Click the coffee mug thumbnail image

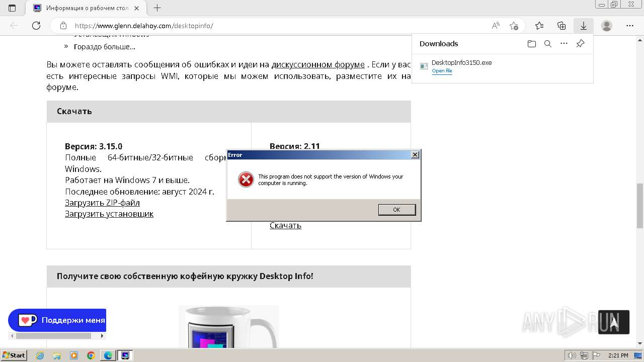tap(229, 327)
